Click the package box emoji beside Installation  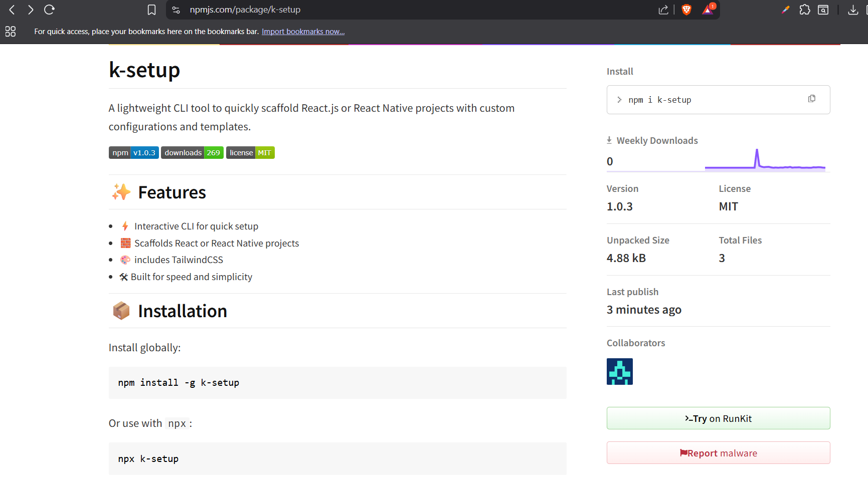[x=121, y=311]
